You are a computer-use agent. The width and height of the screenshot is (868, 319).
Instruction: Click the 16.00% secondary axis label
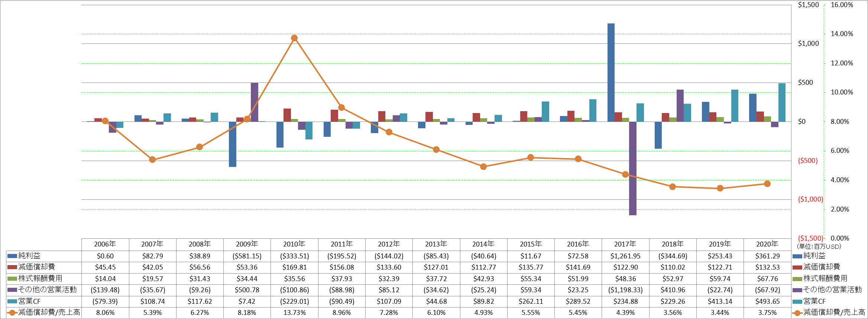click(x=842, y=5)
